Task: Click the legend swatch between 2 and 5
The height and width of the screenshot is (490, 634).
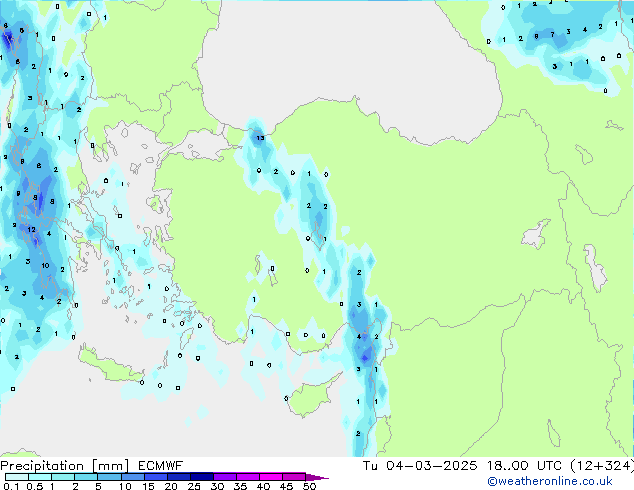Action: tap(88, 477)
